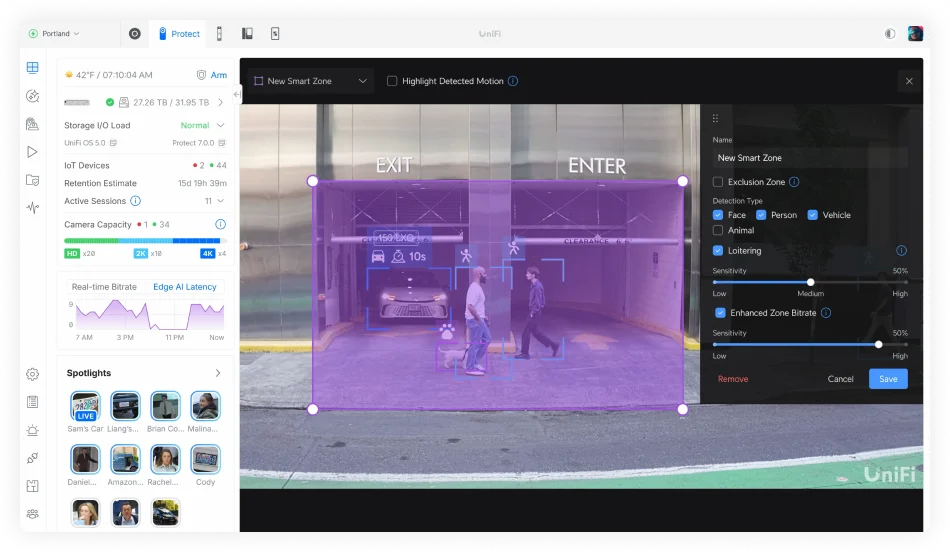Show Enhanced Zone Bitrate info tooltip
Screen dimensions: 950x552
click(x=825, y=313)
